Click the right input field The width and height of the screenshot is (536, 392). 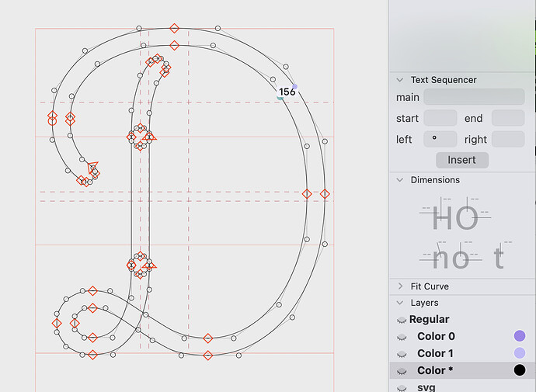[508, 140]
